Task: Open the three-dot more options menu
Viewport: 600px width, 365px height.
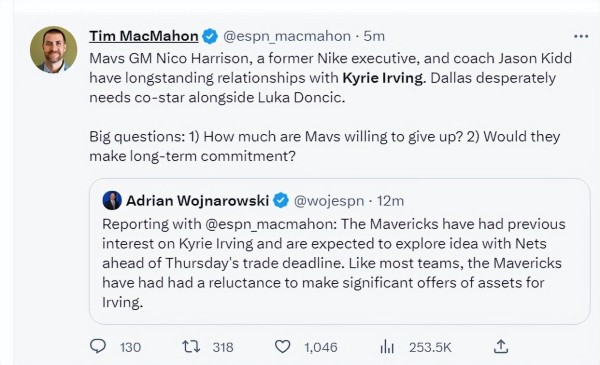Action: coord(581,36)
